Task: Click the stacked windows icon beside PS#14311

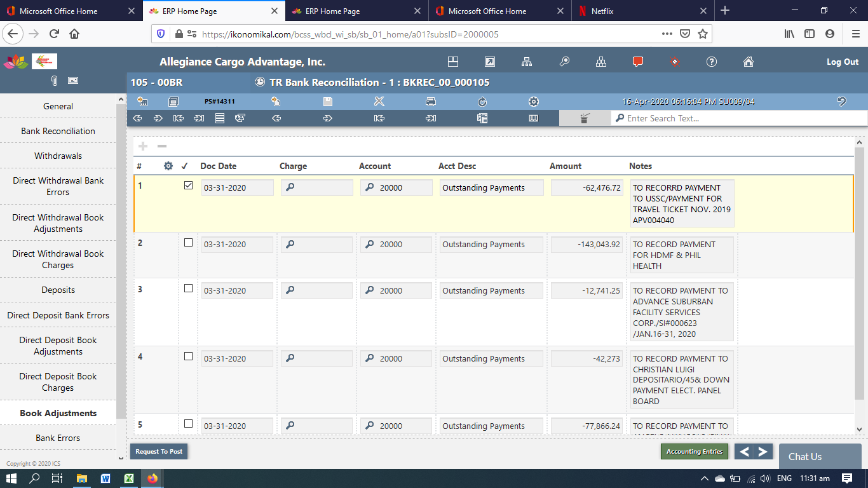Action: (x=173, y=102)
